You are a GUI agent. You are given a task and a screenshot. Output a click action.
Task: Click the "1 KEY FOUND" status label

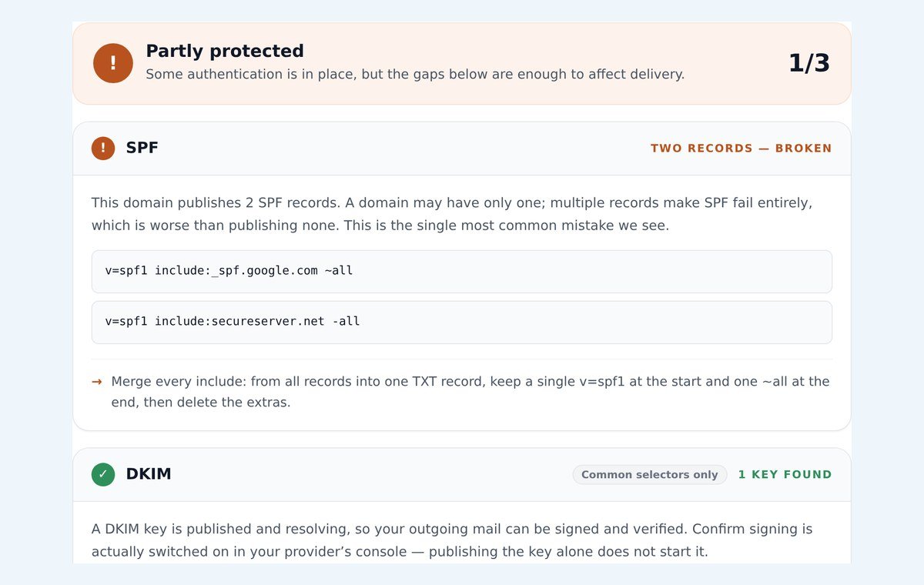[785, 475]
